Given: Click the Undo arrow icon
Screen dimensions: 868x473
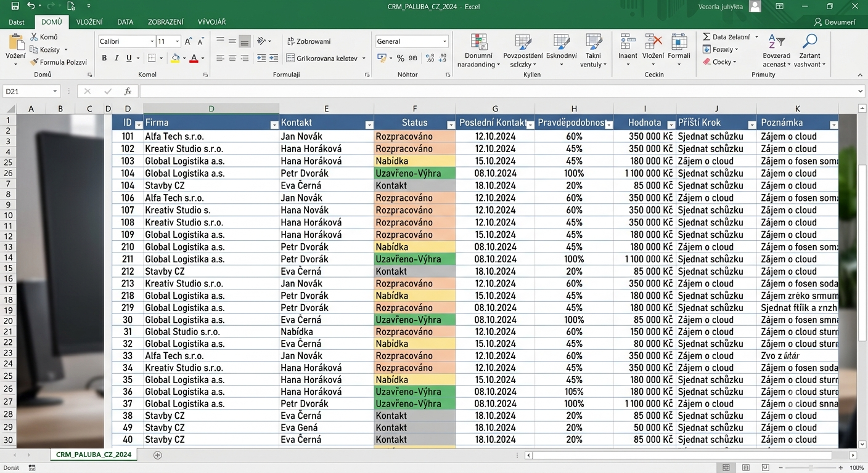Looking at the screenshot, I should pyautogui.click(x=31, y=6).
